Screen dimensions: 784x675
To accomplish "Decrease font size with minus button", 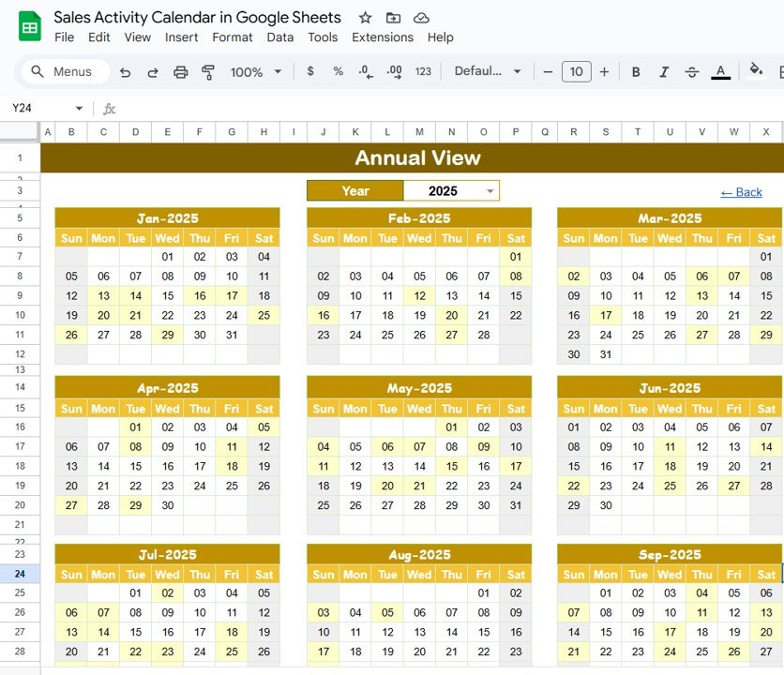I will click(548, 72).
